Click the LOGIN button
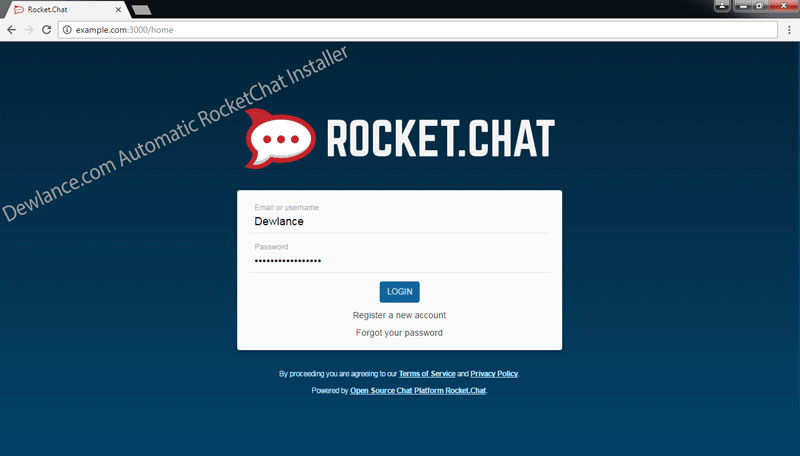The height and width of the screenshot is (456, 800). tap(399, 292)
